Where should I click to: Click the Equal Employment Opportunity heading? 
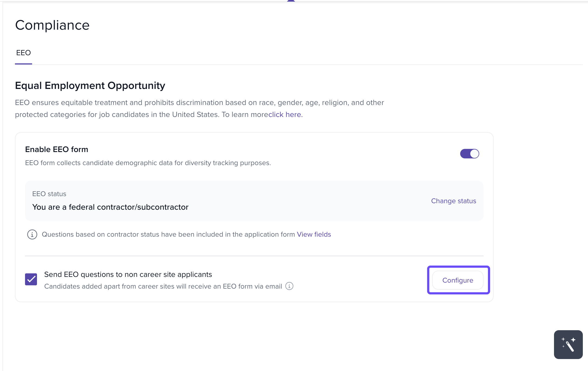90,85
